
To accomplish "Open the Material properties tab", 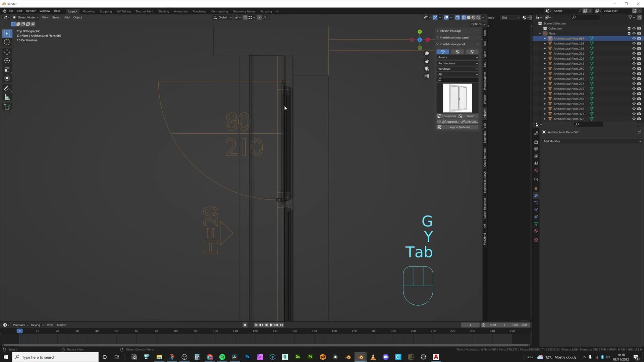I will [536, 231].
